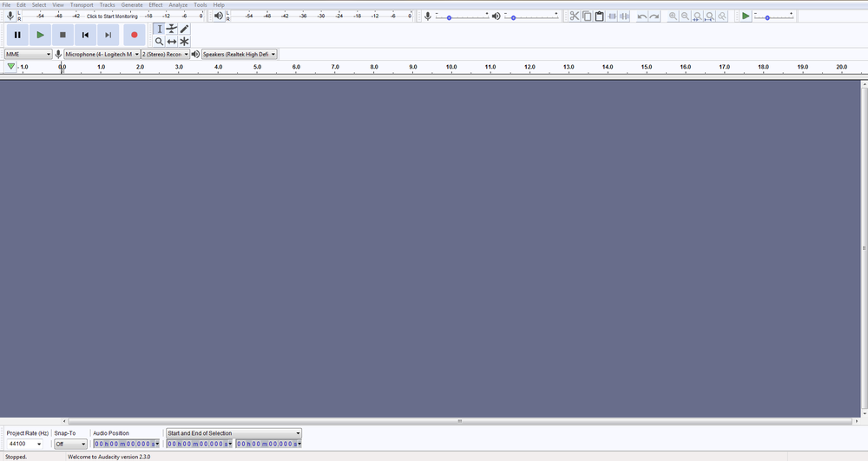The width and height of the screenshot is (868, 461).
Task: Open the Generate menu
Action: 132,4
